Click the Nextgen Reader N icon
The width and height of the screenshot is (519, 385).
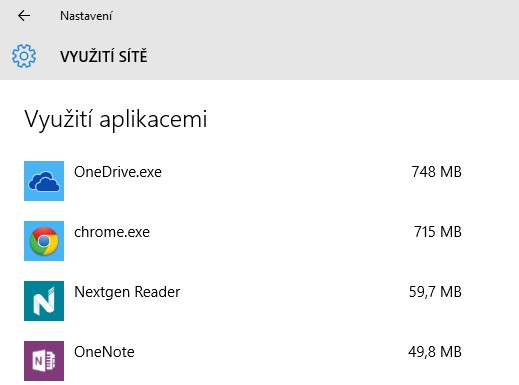(x=44, y=301)
